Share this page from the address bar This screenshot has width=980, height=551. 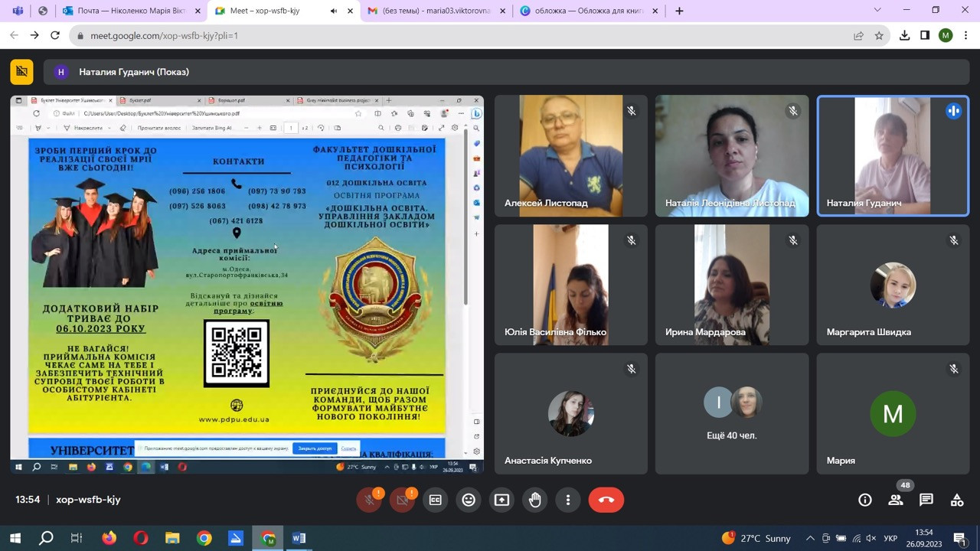[x=859, y=35]
